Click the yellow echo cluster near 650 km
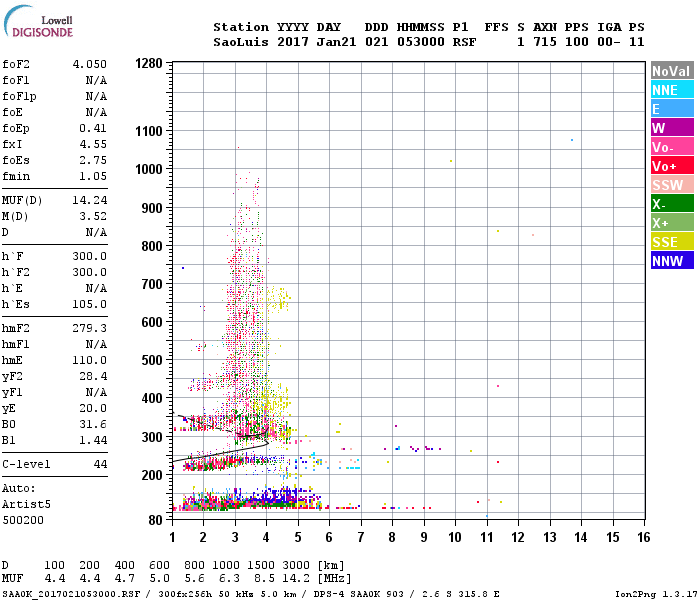 click(280, 299)
